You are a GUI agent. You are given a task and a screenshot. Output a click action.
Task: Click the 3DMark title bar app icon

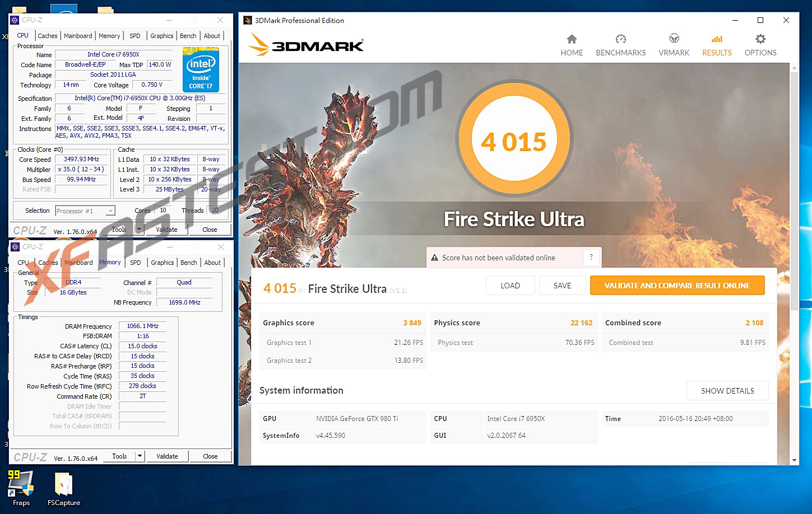(x=248, y=20)
